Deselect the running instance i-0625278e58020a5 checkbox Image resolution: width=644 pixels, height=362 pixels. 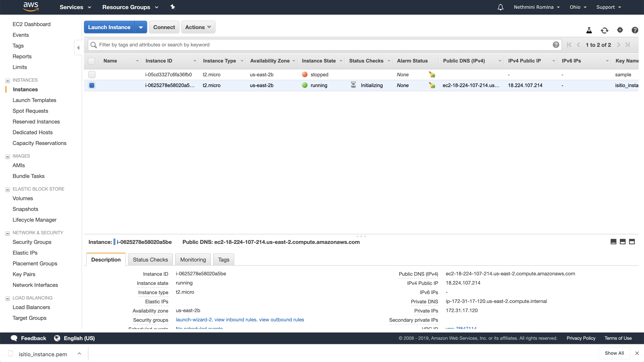[x=92, y=85]
